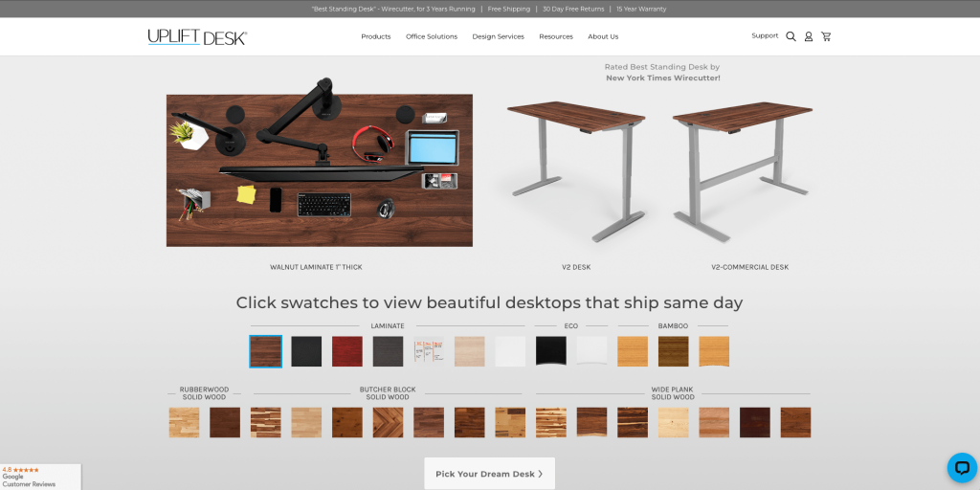Open the Office Solutions menu

coord(432,36)
